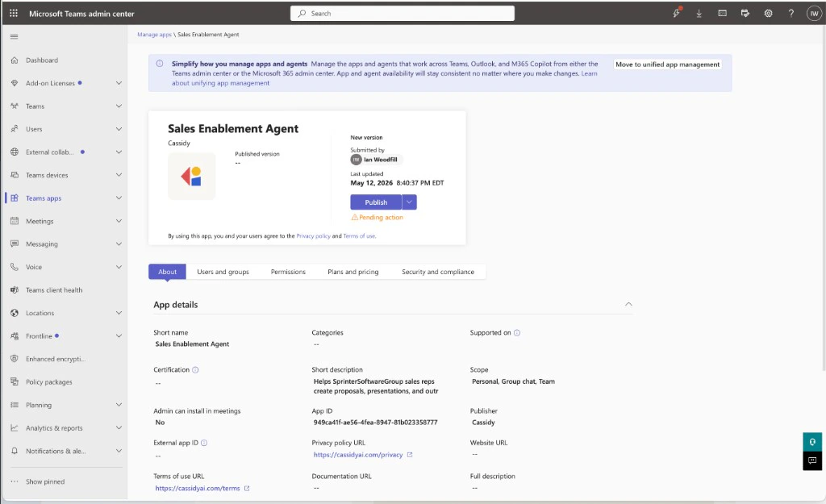This screenshot has width=826, height=504.
Task: Click the Locations globe icon
Action: point(15,313)
